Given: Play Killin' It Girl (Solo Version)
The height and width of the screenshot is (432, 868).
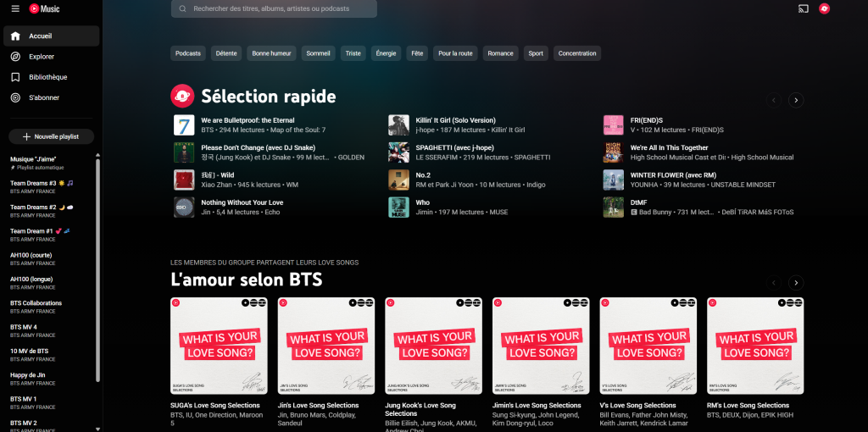Looking at the screenshot, I should [x=455, y=120].
